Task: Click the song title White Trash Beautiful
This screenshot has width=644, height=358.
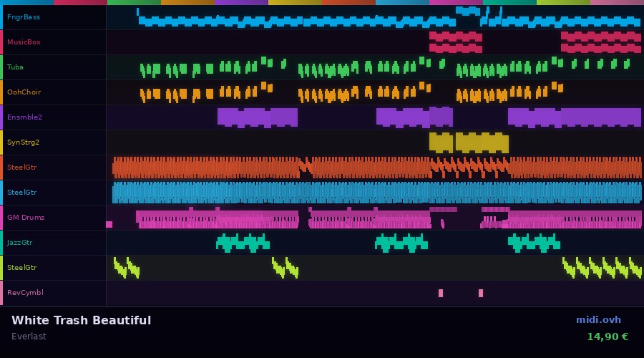Action: point(81,320)
